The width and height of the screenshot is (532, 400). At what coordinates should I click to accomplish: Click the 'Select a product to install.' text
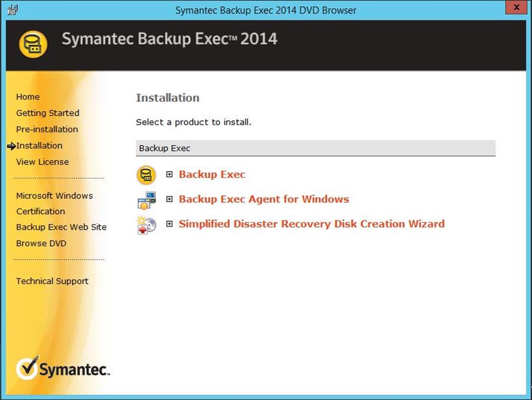[194, 122]
